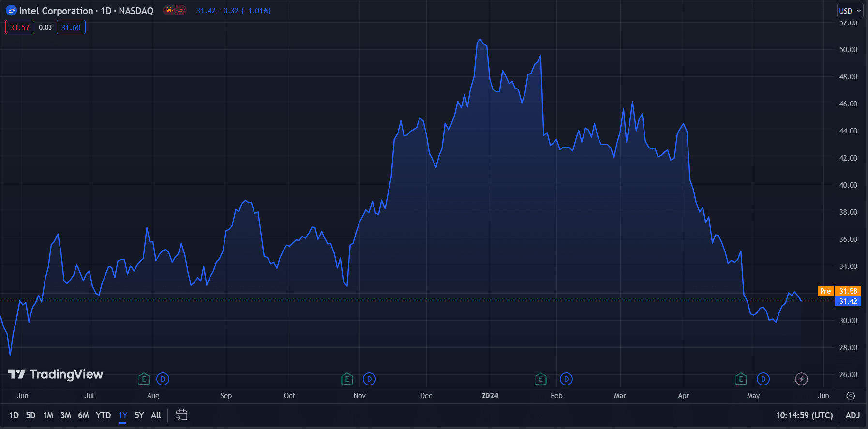The height and width of the screenshot is (429, 868).
Task: Click the red 31.57 sell price button
Action: [20, 28]
